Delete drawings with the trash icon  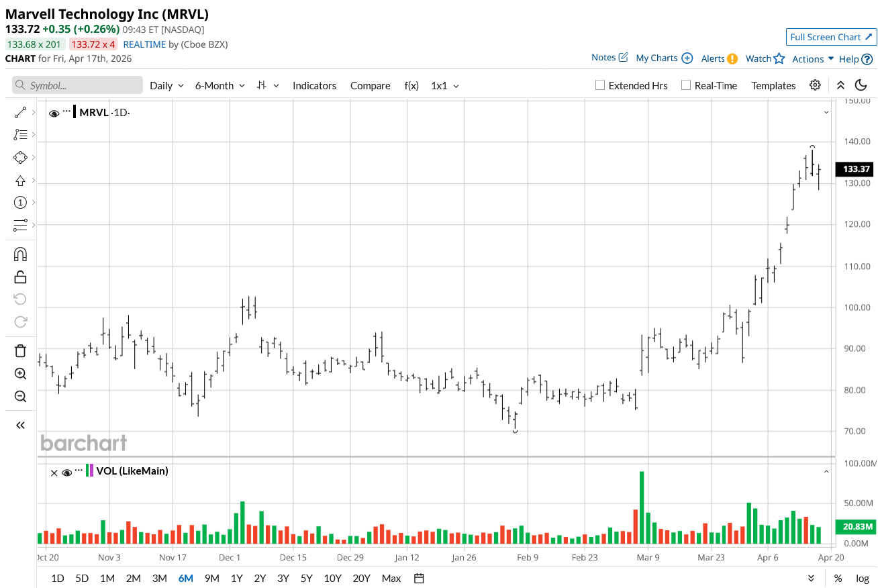coord(20,351)
